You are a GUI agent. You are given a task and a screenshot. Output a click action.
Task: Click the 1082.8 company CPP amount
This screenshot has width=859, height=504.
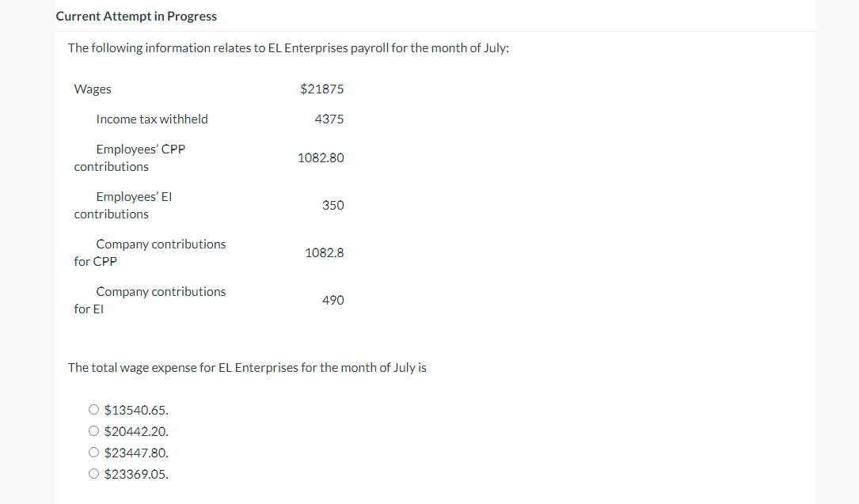[325, 253]
